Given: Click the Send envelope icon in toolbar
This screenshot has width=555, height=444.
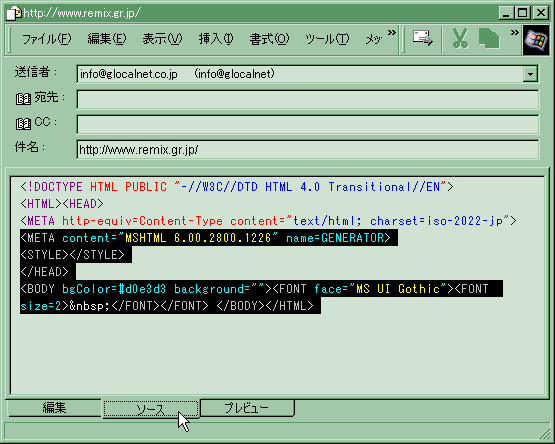Looking at the screenshot, I should coord(423,38).
